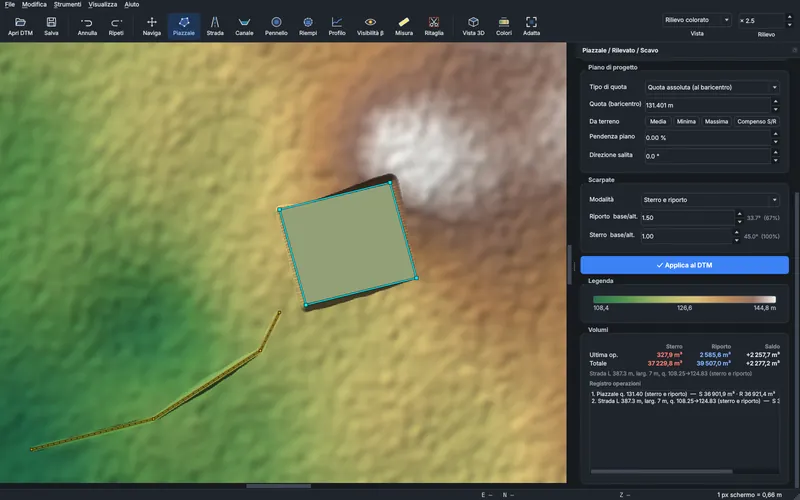Click the Legenda elevation color gradient
The width and height of the screenshot is (800, 500).
pyautogui.click(x=684, y=299)
